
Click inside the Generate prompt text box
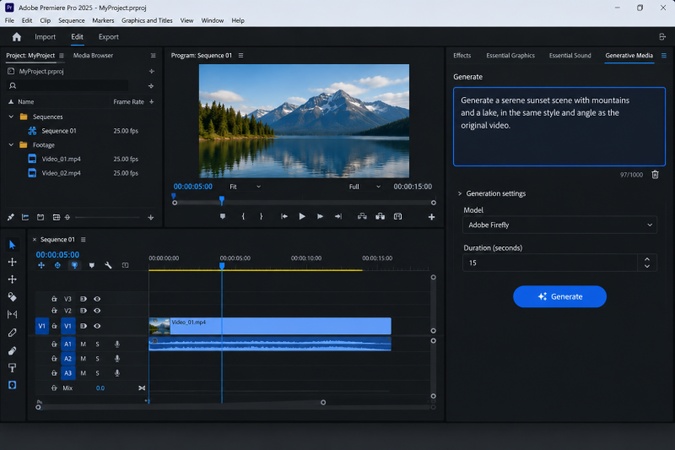click(559, 127)
